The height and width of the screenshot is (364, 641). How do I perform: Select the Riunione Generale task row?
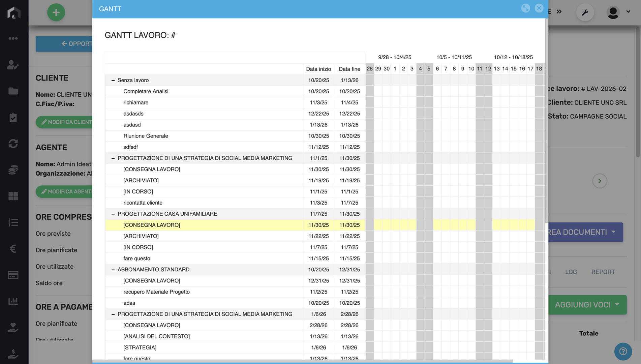146,136
